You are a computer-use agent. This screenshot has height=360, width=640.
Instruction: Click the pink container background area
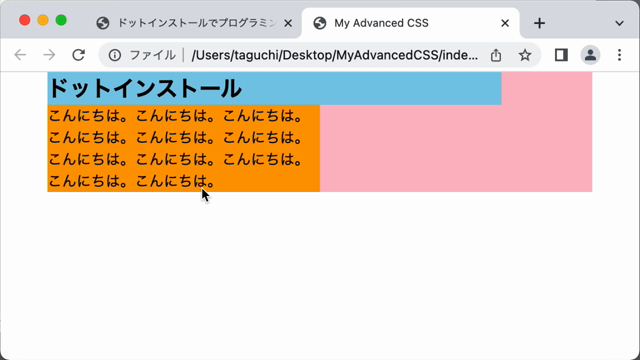(456, 148)
